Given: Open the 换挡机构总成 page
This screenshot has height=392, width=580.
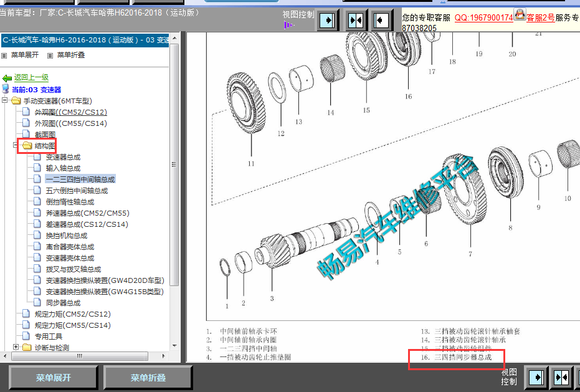Looking at the screenshot, I should tap(66, 236).
